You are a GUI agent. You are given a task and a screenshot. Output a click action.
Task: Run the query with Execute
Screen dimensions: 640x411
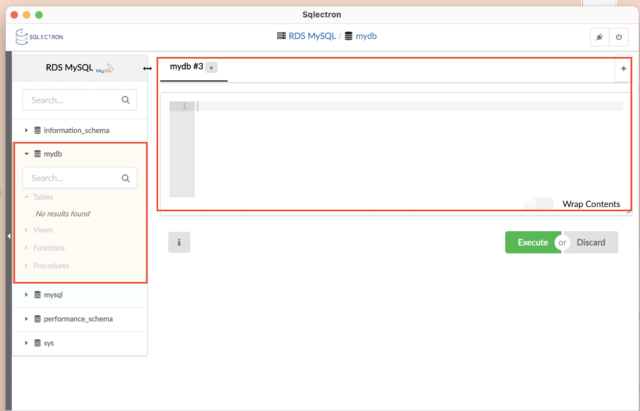point(533,242)
